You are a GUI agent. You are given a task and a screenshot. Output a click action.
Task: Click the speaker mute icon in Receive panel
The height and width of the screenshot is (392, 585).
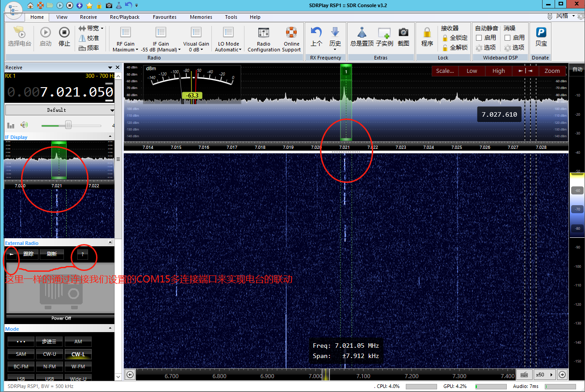pos(24,126)
